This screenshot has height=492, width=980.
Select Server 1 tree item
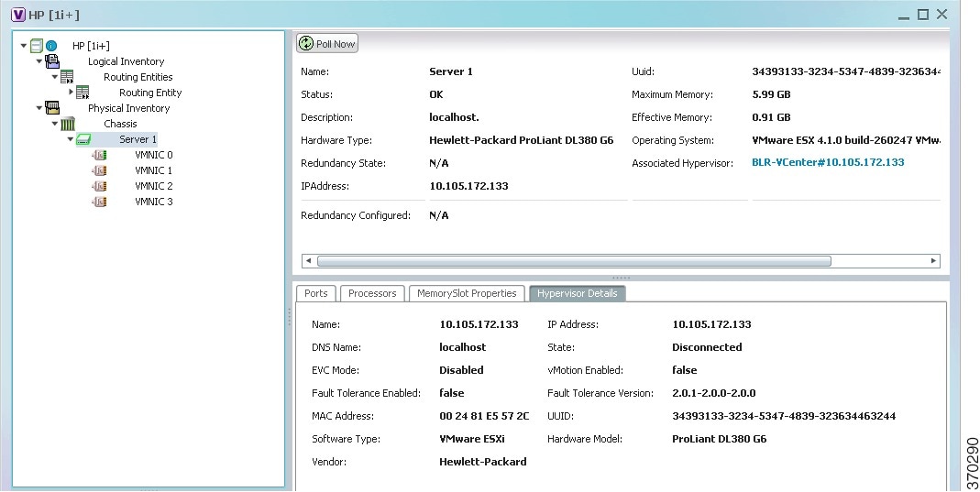pos(138,139)
